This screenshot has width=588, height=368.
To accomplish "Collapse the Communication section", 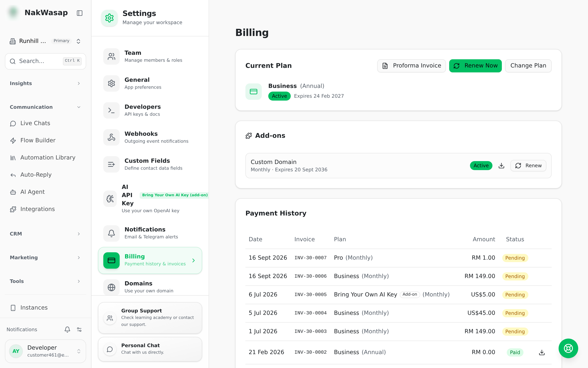I will pyautogui.click(x=46, y=107).
